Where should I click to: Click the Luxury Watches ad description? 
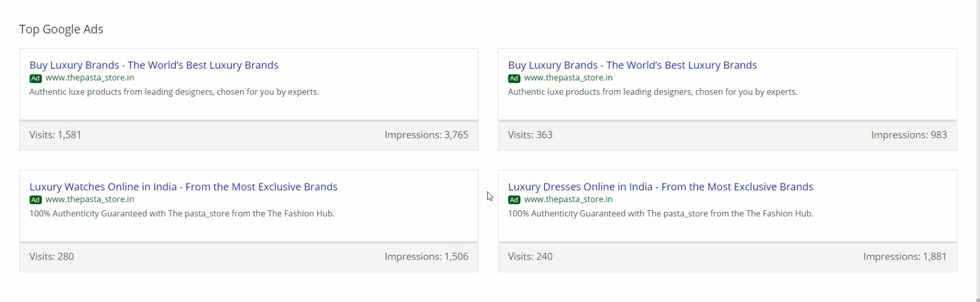(x=182, y=213)
